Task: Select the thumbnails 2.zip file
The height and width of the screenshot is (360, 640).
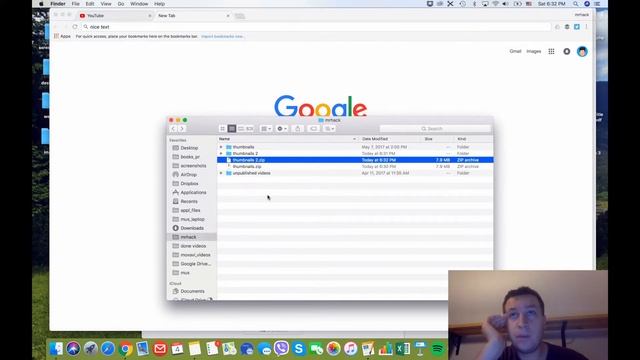Action: [355, 160]
